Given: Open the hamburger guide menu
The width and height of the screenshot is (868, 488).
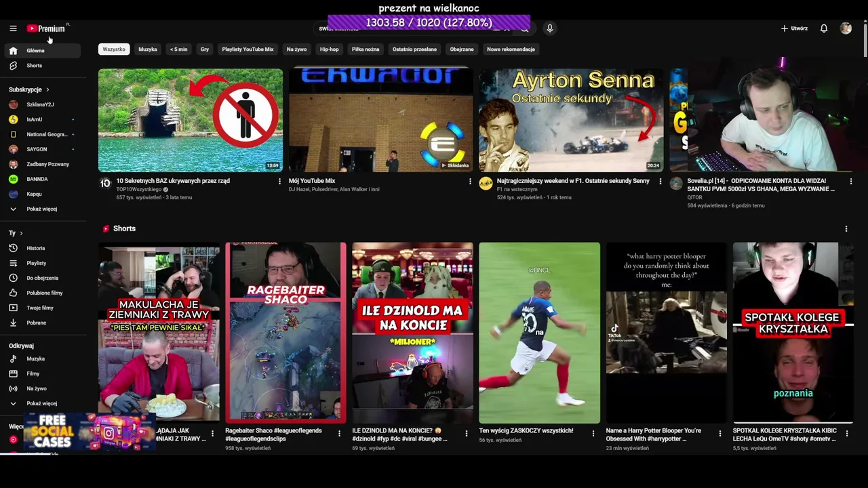Looking at the screenshot, I should 13,28.
